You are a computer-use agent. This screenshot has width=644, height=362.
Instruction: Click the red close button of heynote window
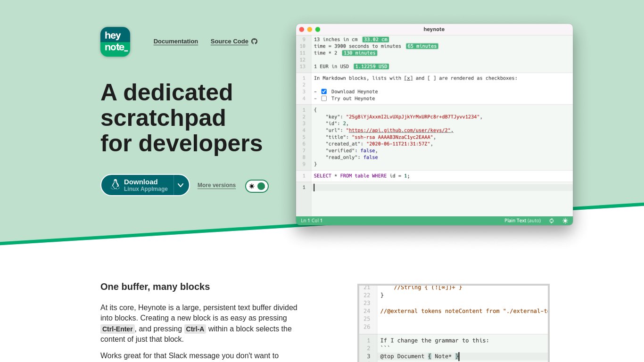pos(302,29)
